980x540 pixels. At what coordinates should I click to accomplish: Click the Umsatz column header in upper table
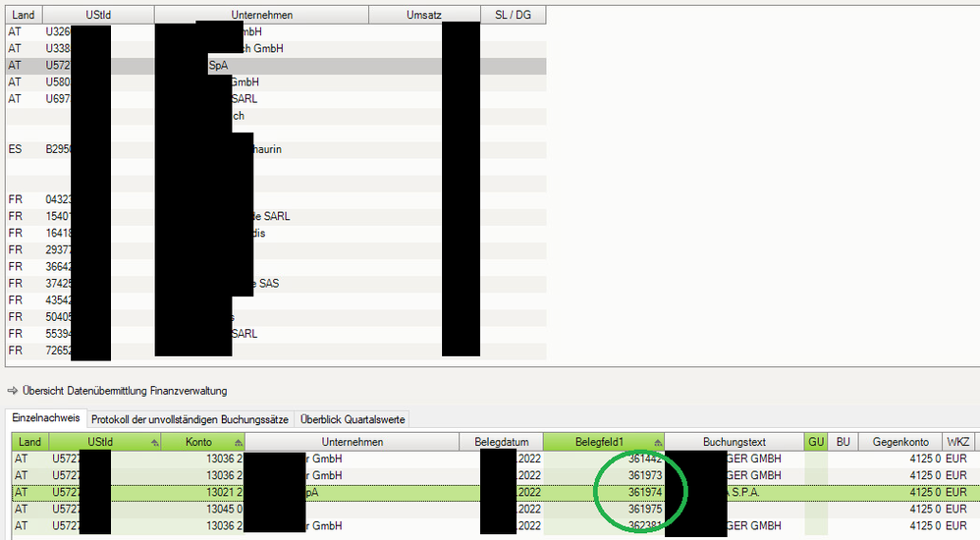pos(424,16)
